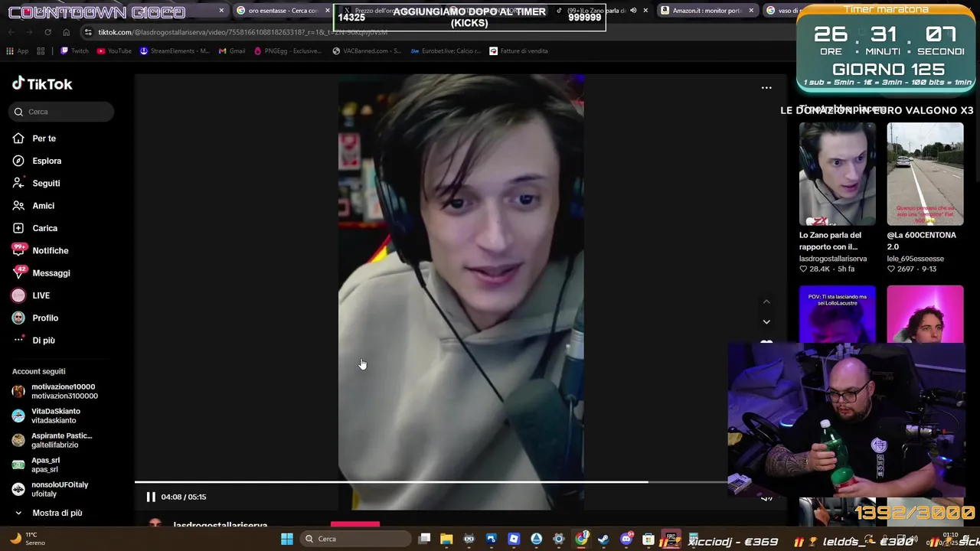
Task: Open the YouTube bookmark
Action: click(114, 51)
